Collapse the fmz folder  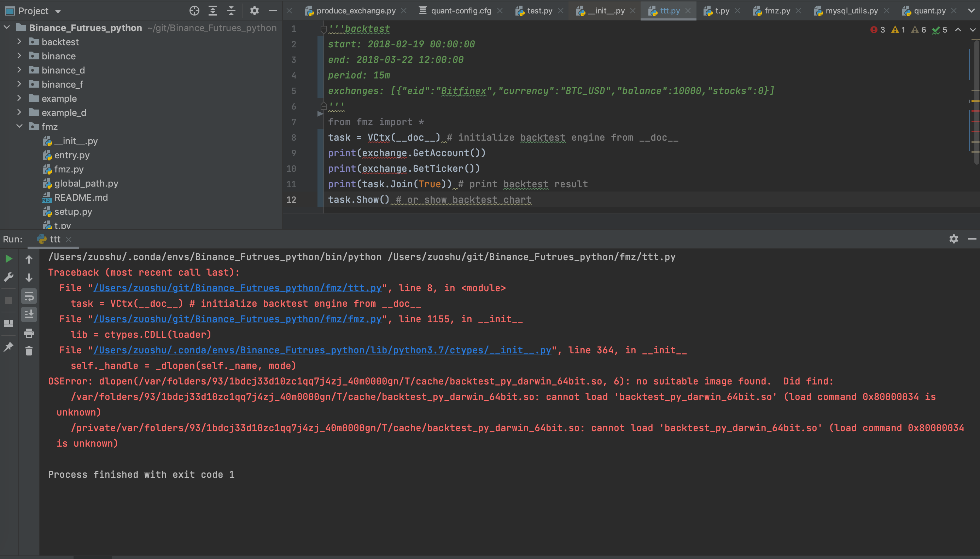pyautogui.click(x=19, y=126)
